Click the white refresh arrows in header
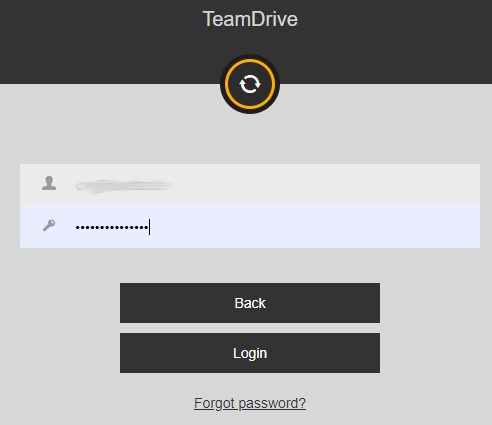492x425 pixels. [250, 84]
